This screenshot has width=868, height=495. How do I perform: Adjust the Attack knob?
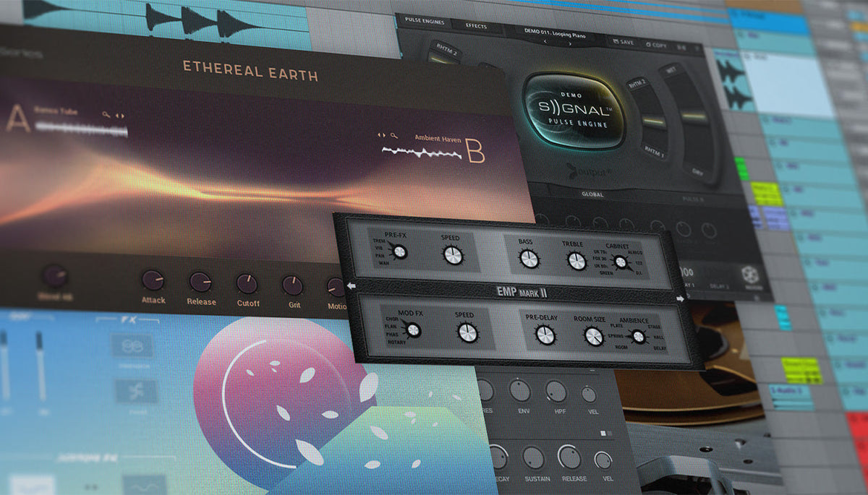coord(153,281)
